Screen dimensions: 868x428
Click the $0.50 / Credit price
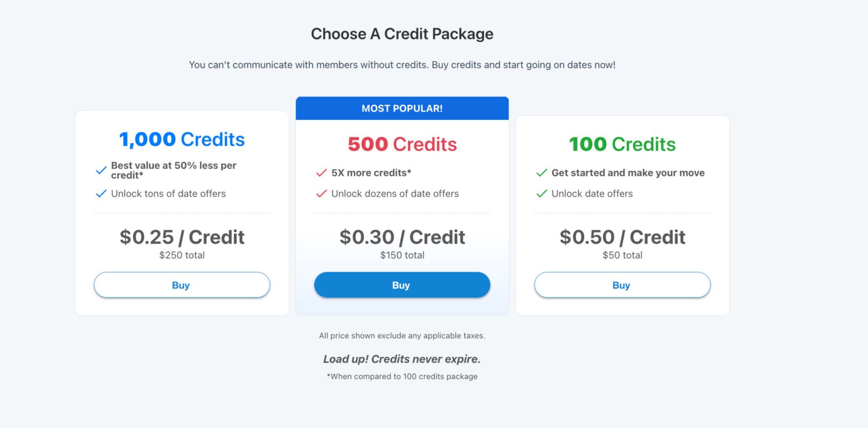(x=622, y=237)
